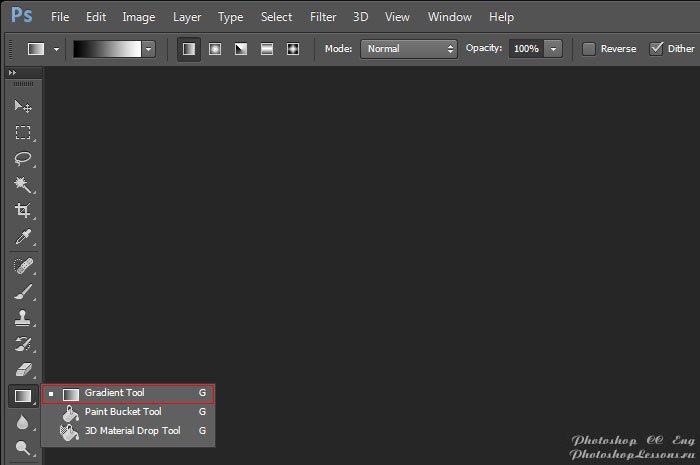The height and width of the screenshot is (465, 700).
Task: Open the Filter menu
Action: 323,17
